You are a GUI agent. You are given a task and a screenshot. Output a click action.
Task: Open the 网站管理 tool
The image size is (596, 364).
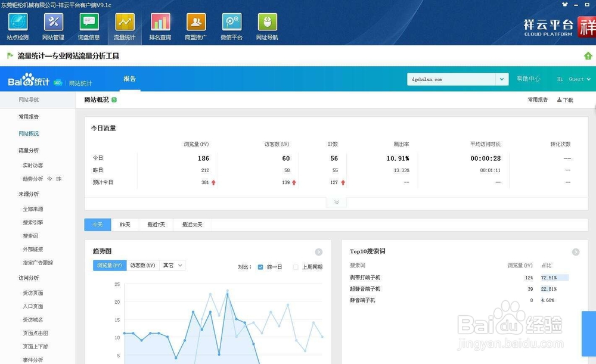point(53,26)
